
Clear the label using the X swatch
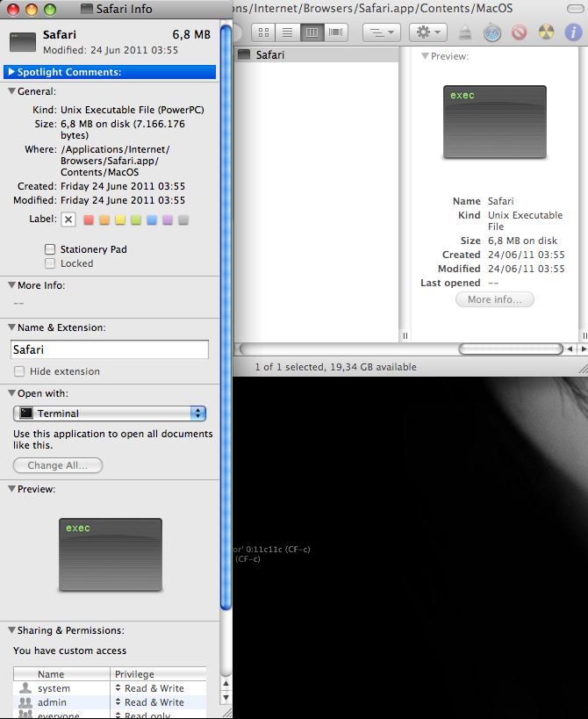click(68, 219)
